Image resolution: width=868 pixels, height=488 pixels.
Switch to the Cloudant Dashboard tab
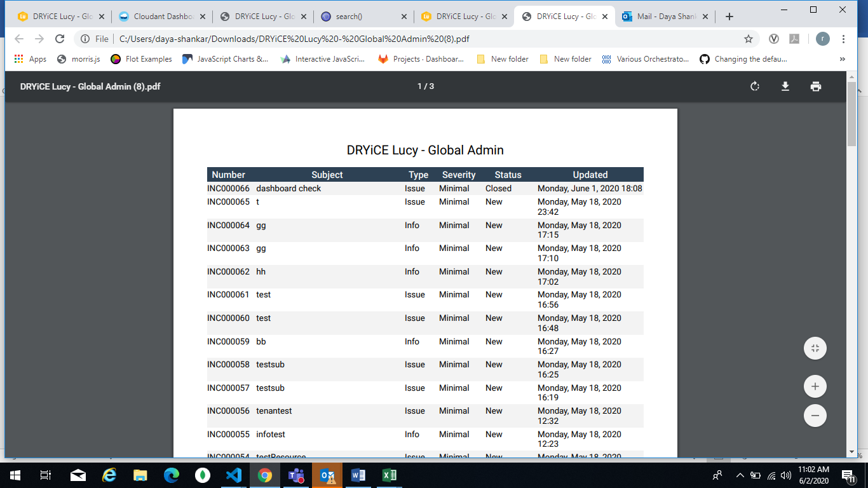(x=162, y=17)
